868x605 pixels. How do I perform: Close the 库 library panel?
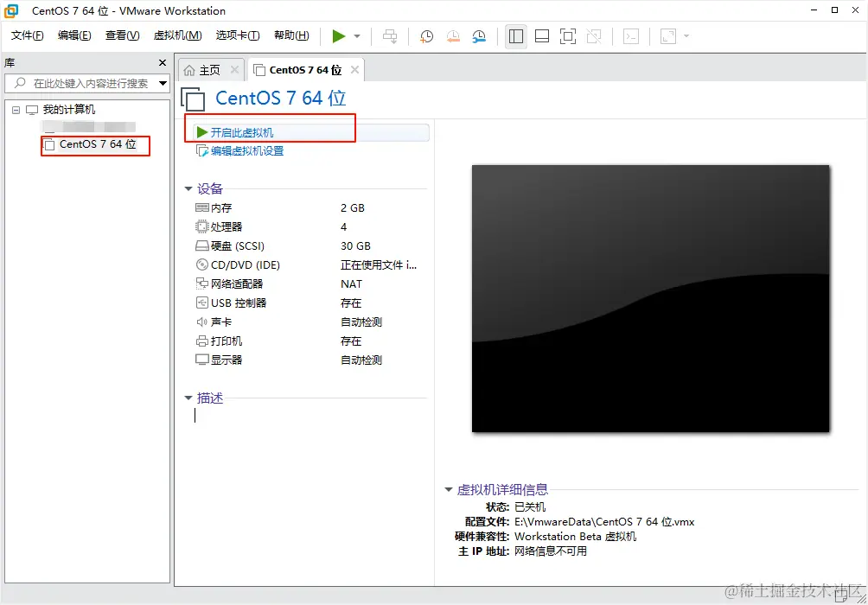[x=163, y=62]
